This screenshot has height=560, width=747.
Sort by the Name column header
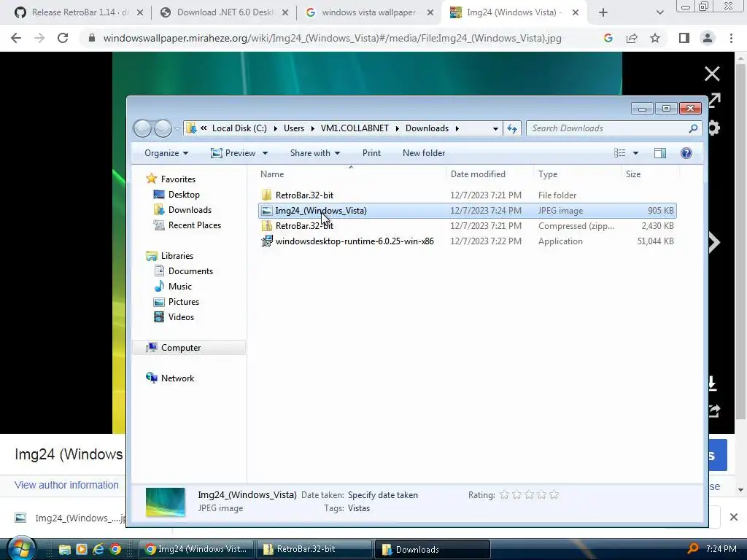pyautogui.click(x=352, y=174)
